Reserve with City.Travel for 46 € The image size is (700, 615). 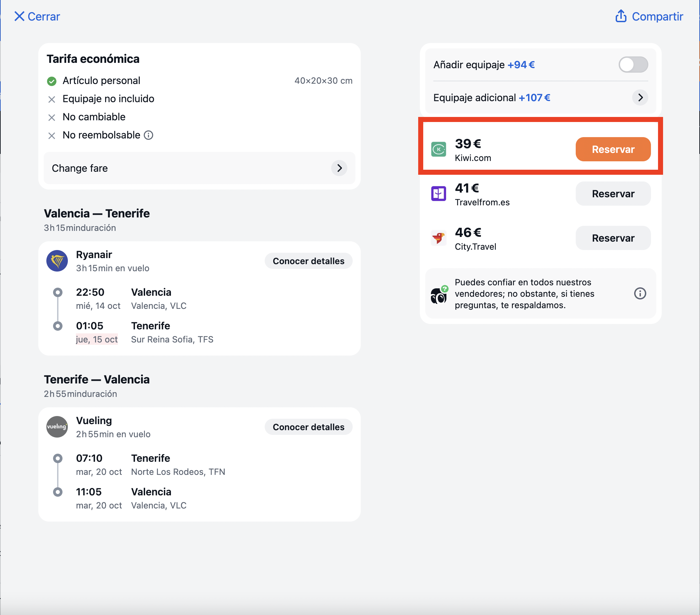click(613, 238)
